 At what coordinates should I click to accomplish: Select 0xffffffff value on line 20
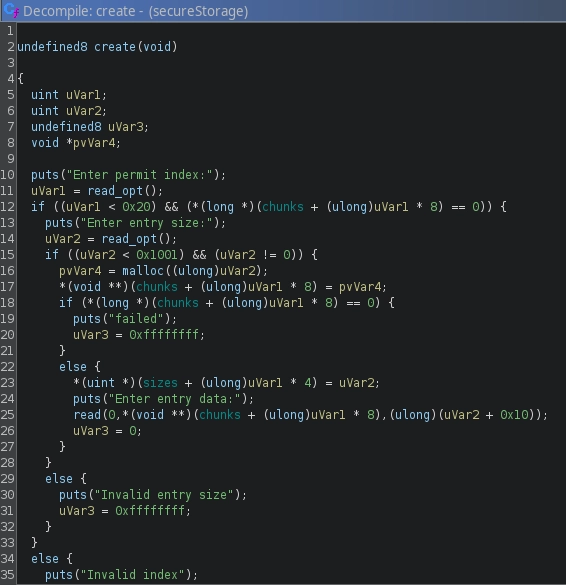click(x=164, y=335)
